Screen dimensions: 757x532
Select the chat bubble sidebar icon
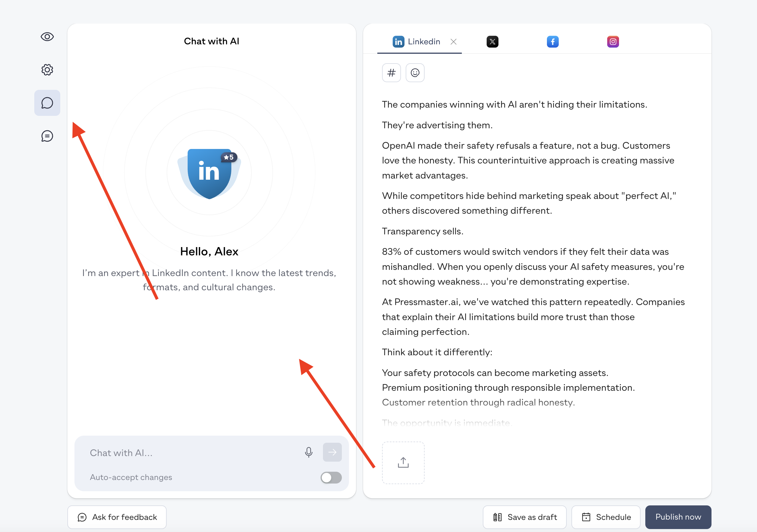pyautogui.click(x=47, y=103)
